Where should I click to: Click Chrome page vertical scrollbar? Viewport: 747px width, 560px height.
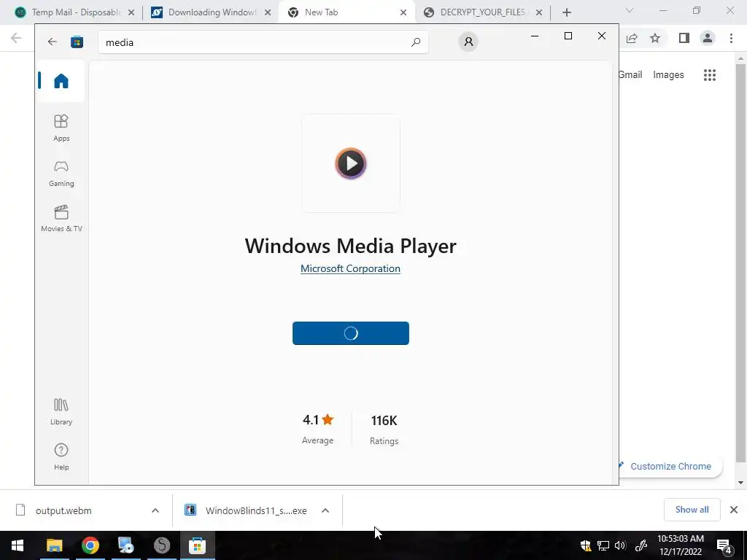tap(740, 262)
